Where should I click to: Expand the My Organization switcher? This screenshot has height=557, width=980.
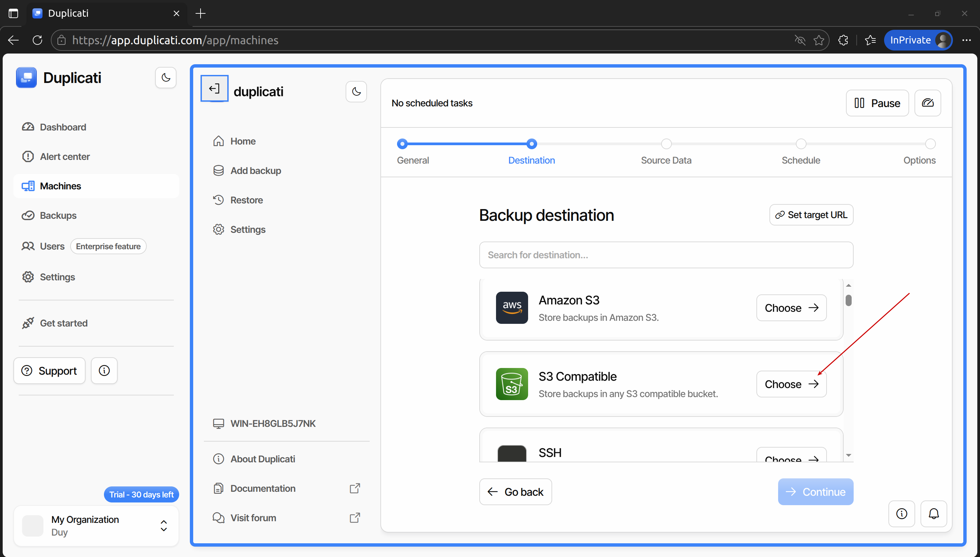click(x=163, y=526)
